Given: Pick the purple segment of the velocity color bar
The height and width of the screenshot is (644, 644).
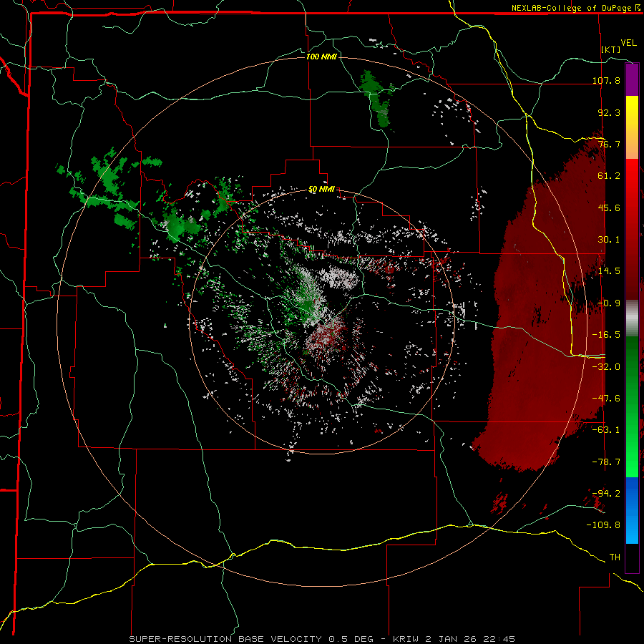Looking at the screenshot, I should 632,79.
